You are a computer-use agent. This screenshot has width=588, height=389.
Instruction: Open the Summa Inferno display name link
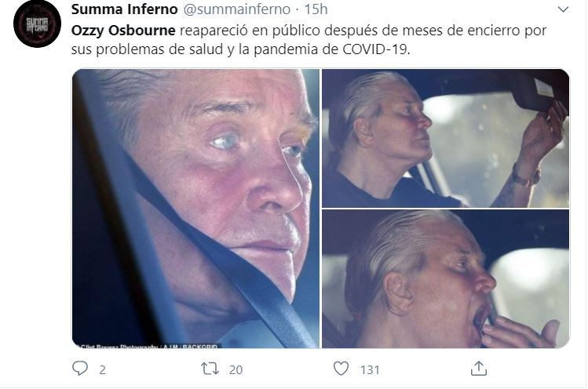click(x=125, y=9)
